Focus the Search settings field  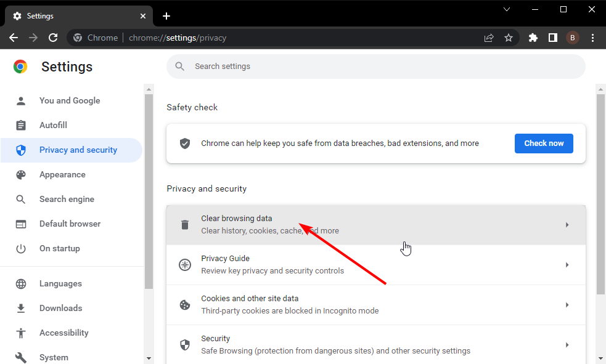coord(376,67)
